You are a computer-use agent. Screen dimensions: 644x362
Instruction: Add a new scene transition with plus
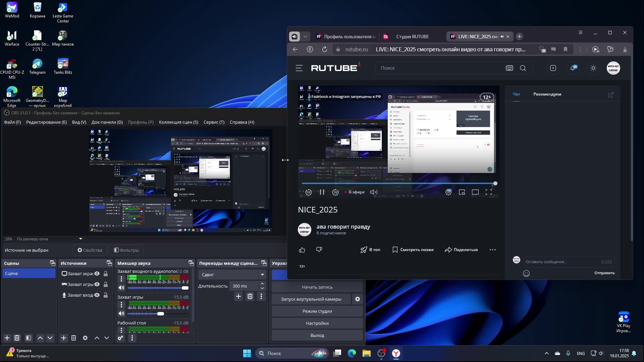click(238, 296)
